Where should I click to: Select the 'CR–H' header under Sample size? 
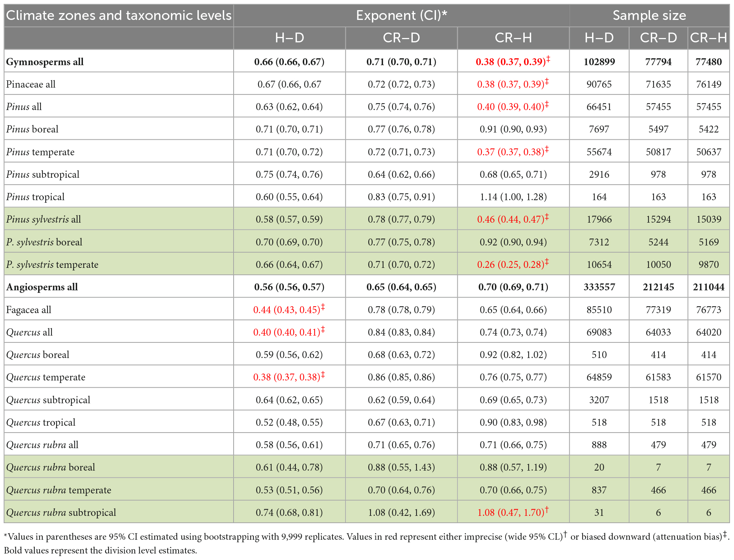pyautogui.click(x=709, y=38)
